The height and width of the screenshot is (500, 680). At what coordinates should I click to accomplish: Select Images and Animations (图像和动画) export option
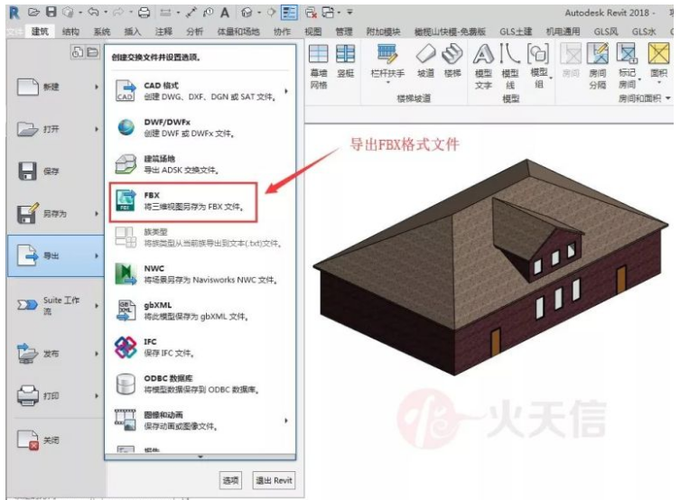pos(200,420)
